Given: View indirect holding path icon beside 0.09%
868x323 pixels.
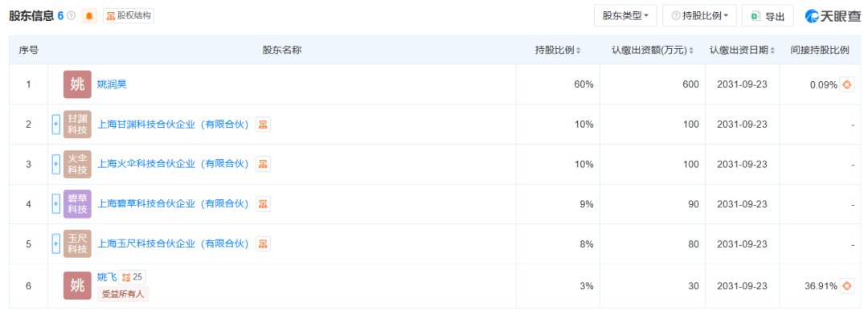Looking at the screenshot, I should (x=847, y=84).
